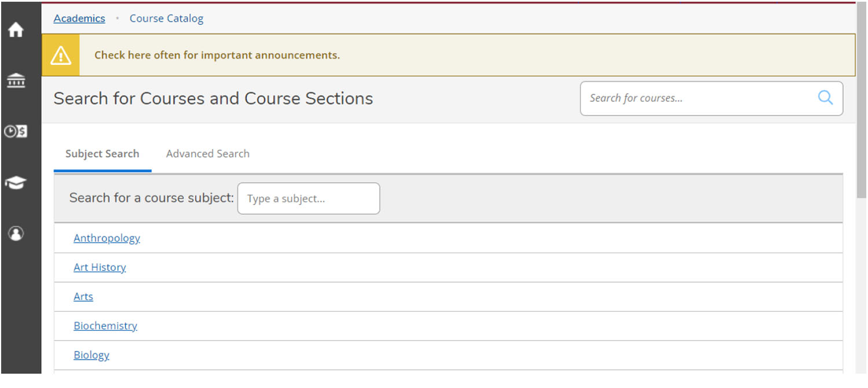868x388 pixels.
Task: Click the Type a subject input field
Action: [308, 199]
